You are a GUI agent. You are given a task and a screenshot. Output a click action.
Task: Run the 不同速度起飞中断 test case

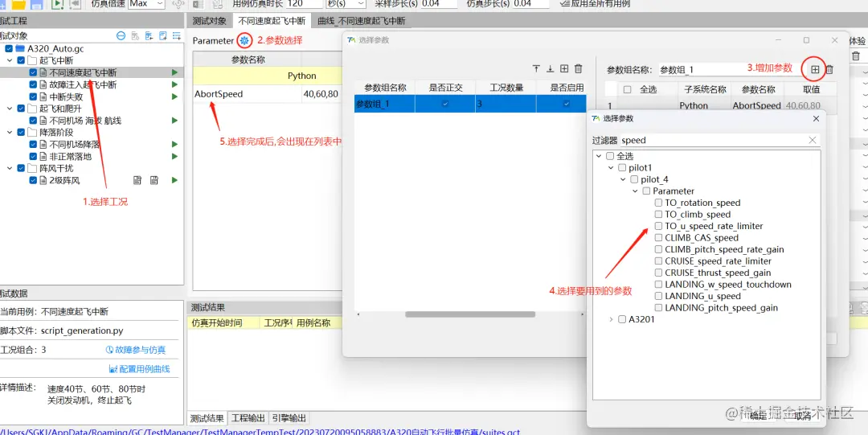tap(175, 72)
